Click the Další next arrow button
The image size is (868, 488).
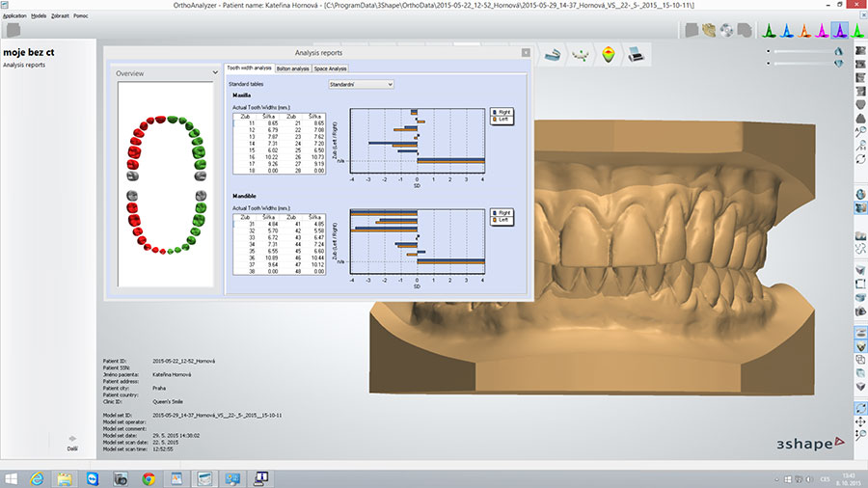coord(72,444)
